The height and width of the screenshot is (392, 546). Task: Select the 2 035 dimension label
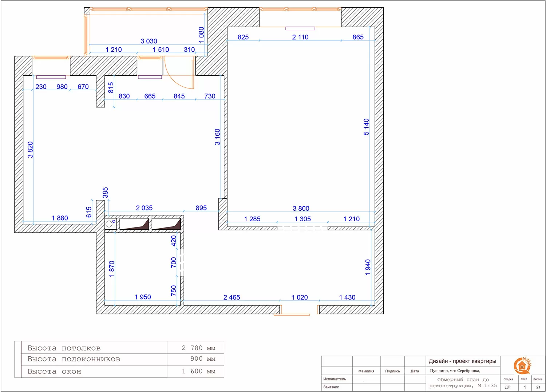coord(144,208)
